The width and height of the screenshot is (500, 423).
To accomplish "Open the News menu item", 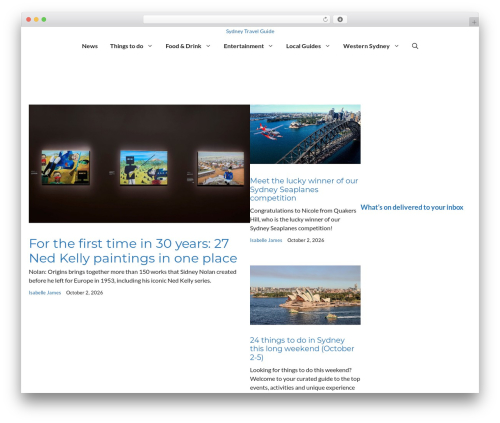I will click(90, 46).
